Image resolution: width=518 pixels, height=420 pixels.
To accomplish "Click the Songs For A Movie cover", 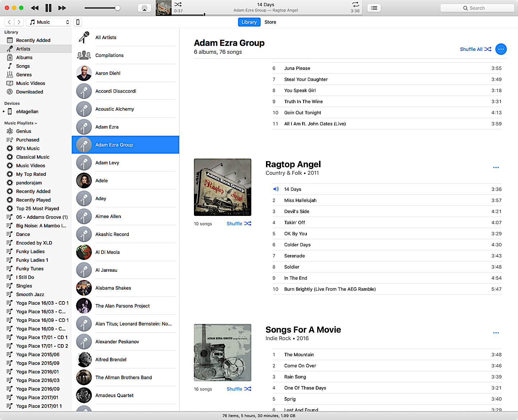I will [223, 353].
